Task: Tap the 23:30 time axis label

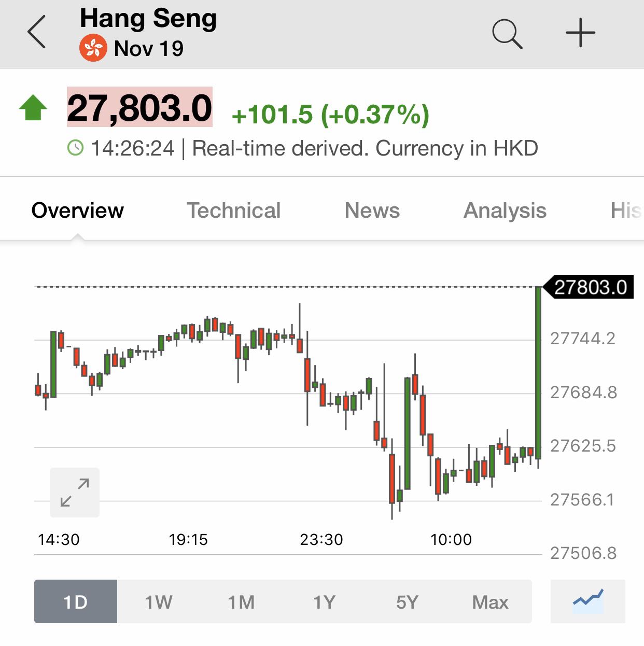Action: [x=321, y=540]
